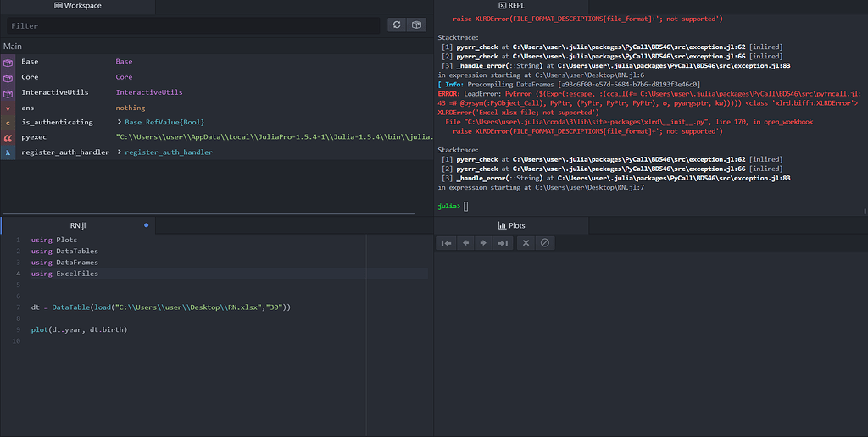868x437 pixels.
Task: Clear all plots circle-slash button
Action: click(545, 243)
